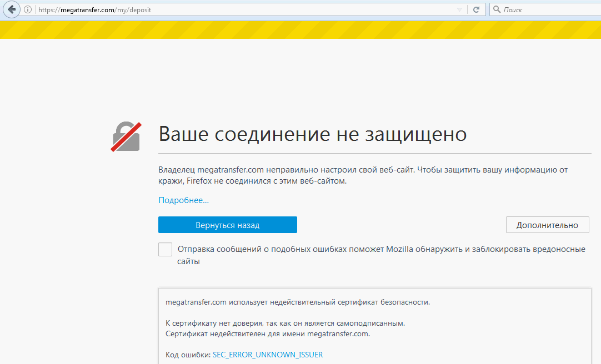The width and height of the screenshot is (601, 364).
Task: Click text about самоподписанным certificate
Action: click(x=285, y=323)
